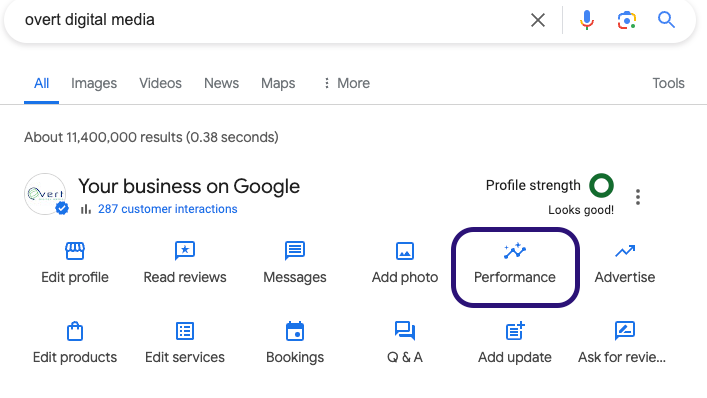Clear the search box with X icon
This screenshot has height=398, width=707.
pyautogui.click(x=538, y=20)
